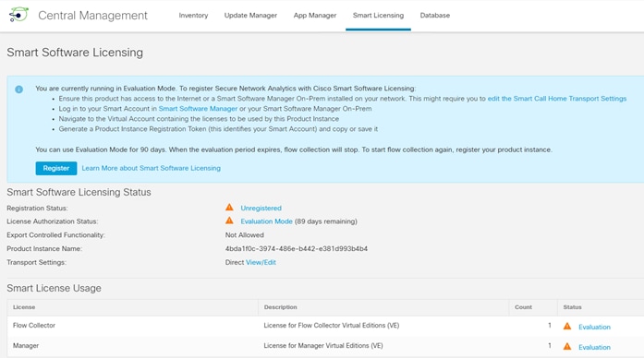The image size is (644, 358).
Task: Click the Count column header
Action: [523, 307]
